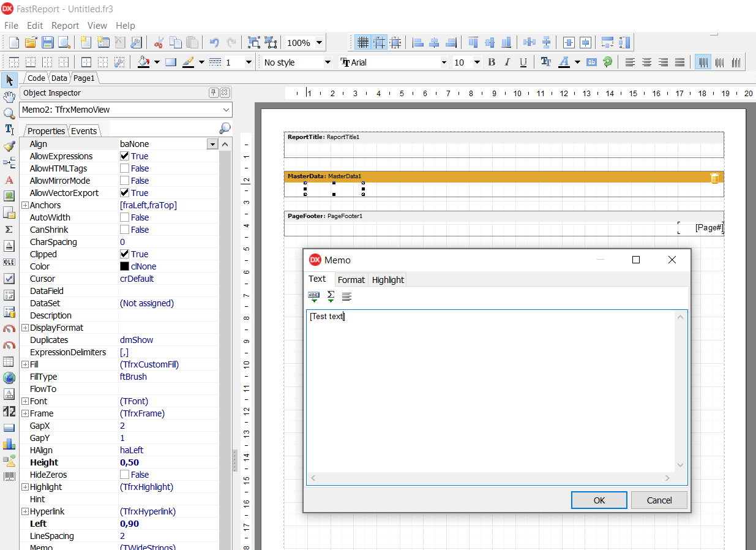The height and width of the screenshot is (550, 756).
Task: Apply italic with the I button
Action: pyautogui.click(x=507, y=62)
